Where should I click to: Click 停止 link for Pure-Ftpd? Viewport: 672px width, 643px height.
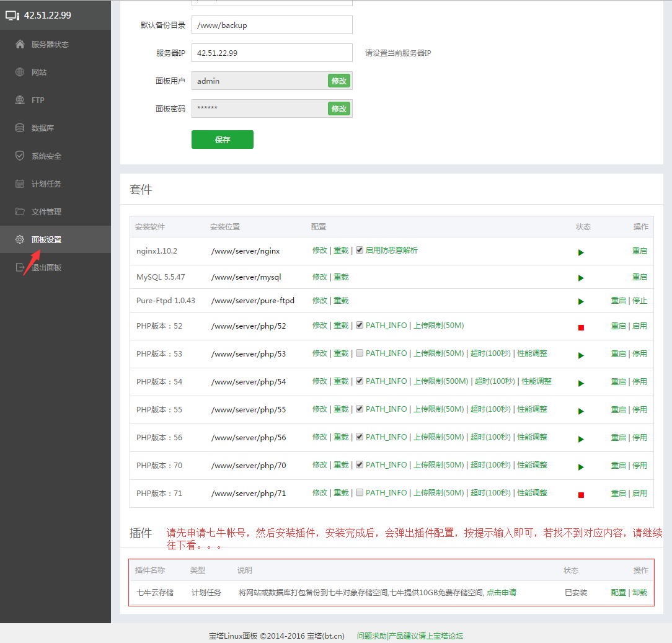639,301
